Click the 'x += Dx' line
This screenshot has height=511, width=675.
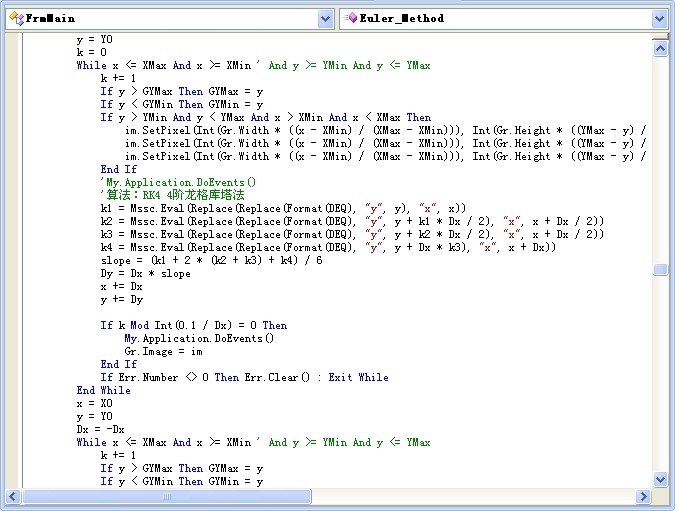coord(121,286)
